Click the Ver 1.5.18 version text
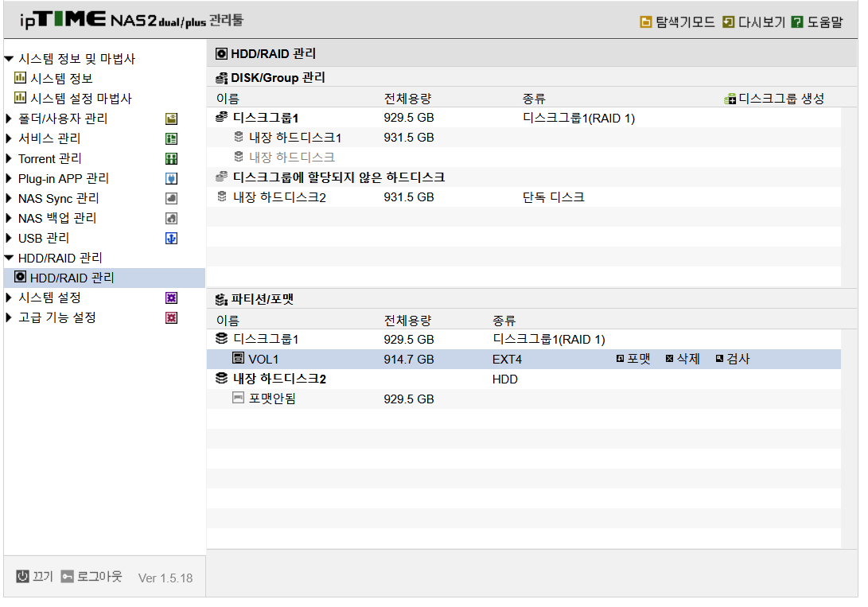The width and height of the screenshot is (868, 607). click(165, 578)
